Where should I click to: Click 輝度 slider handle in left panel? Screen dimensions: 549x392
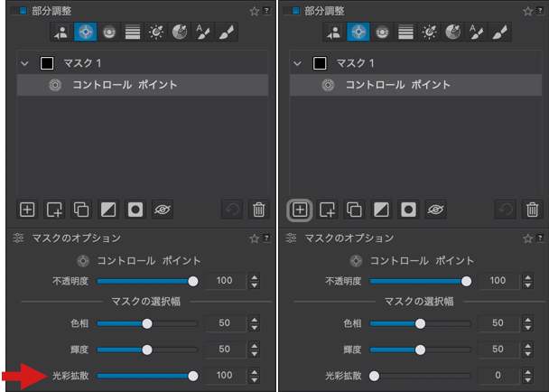pyautogui.click(x=147, y=350)
